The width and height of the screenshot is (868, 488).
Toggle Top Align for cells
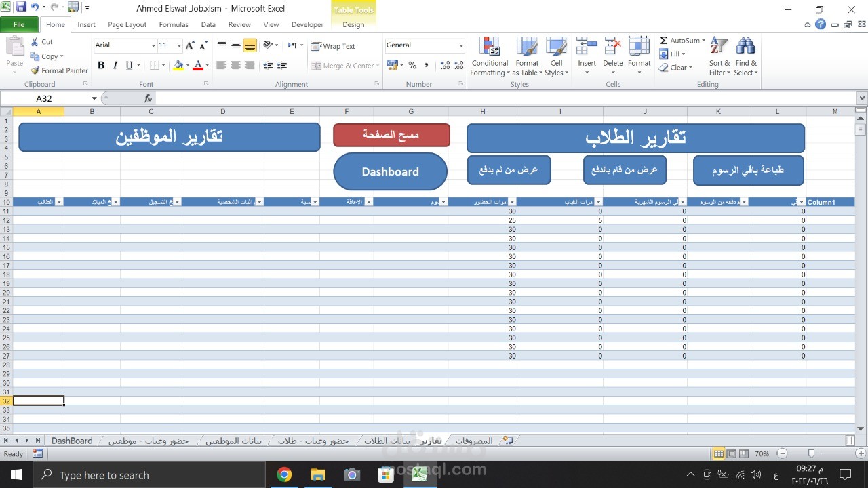222,45
